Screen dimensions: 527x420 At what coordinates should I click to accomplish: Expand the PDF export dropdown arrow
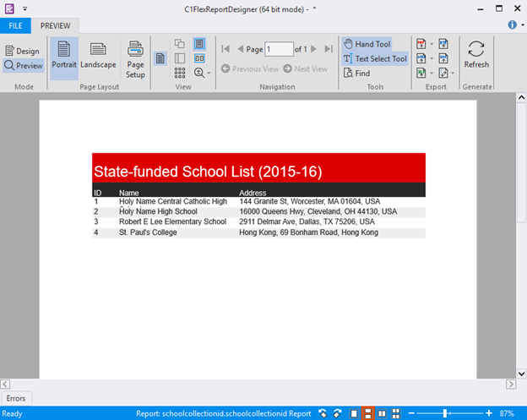coord(432,44)
